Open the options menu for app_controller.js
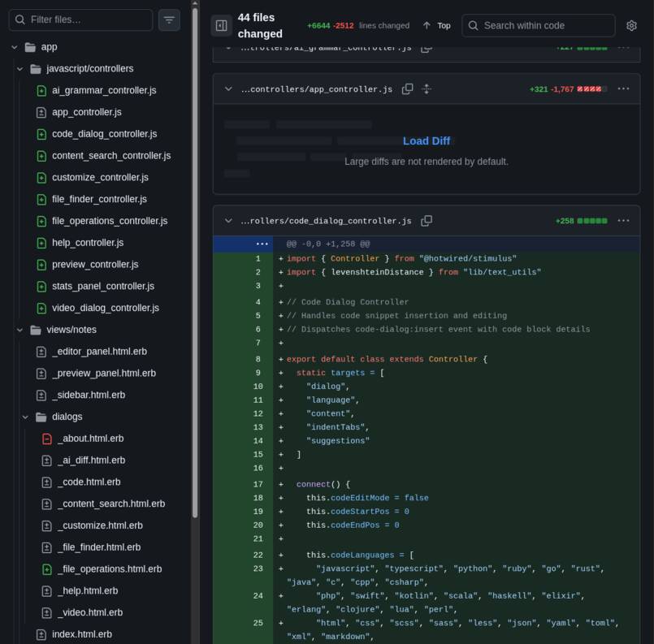Image resolution: width=654 pixels, height=644 pixels. (x=623, y=89)
